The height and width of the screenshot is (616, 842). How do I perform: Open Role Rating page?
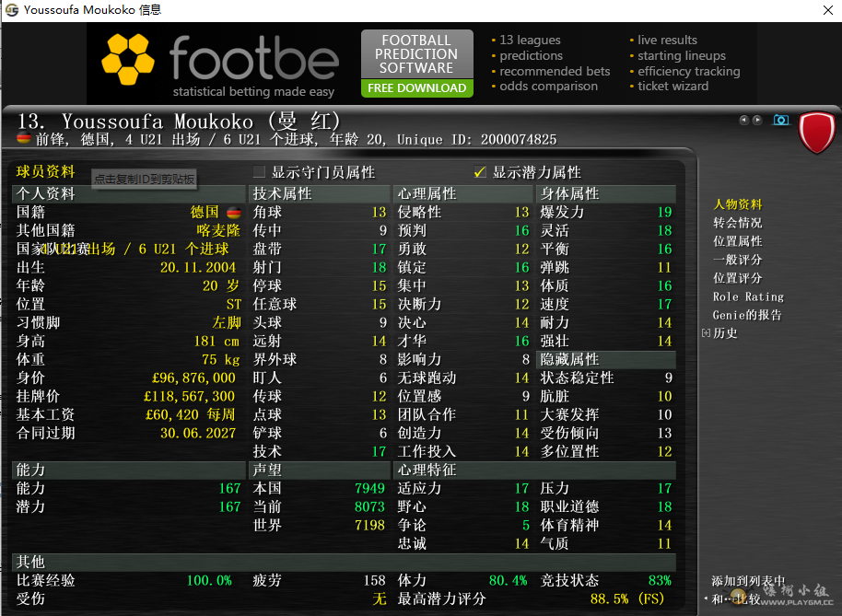(748, 296)
